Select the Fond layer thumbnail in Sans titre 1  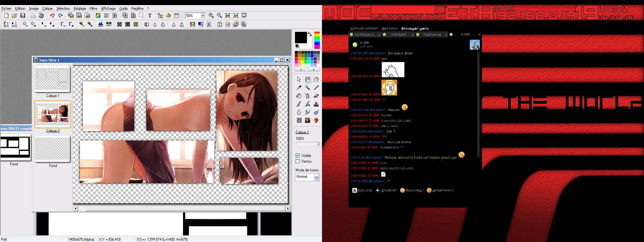(x=53, y=149)
